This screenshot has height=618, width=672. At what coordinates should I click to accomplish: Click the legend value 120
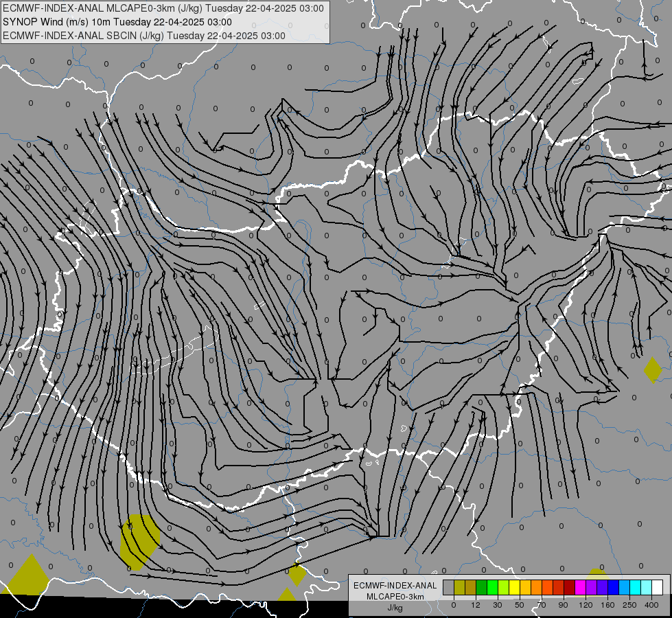click(586, 605)
